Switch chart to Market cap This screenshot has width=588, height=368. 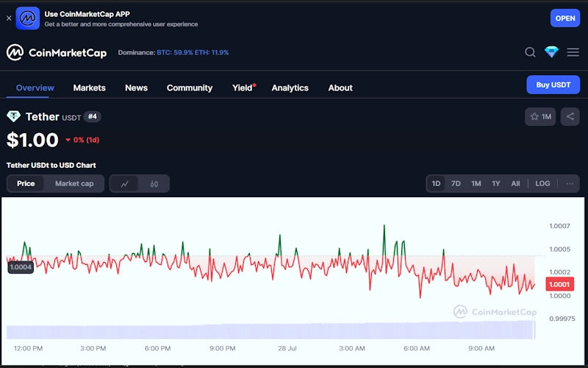tap(74, 183)
